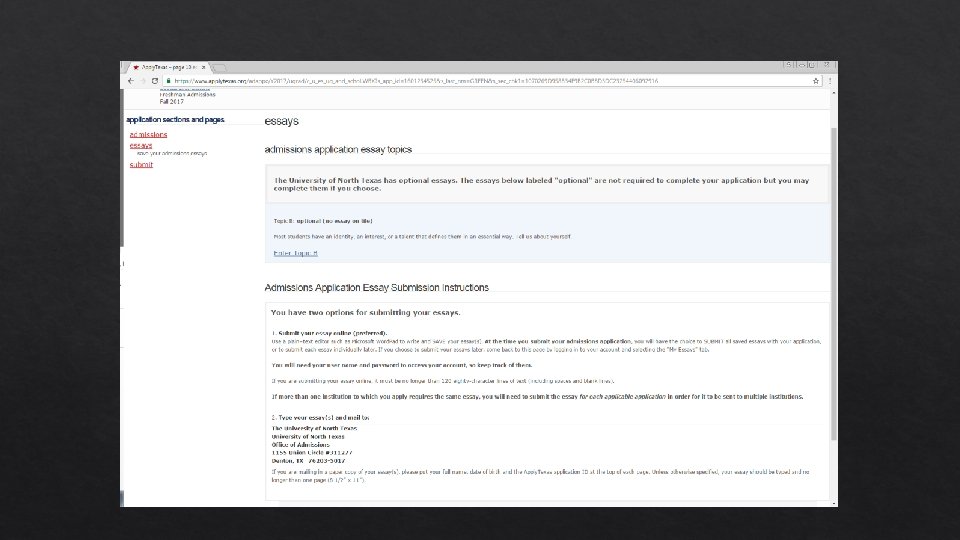960x540 pixels.
Task: Click "Type your essay(s) and mail to" text
Action: click(x=324, y=418)
